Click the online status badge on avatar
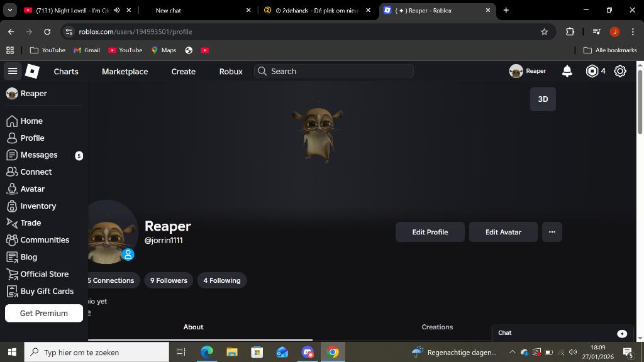 click(x=128, y=255)
